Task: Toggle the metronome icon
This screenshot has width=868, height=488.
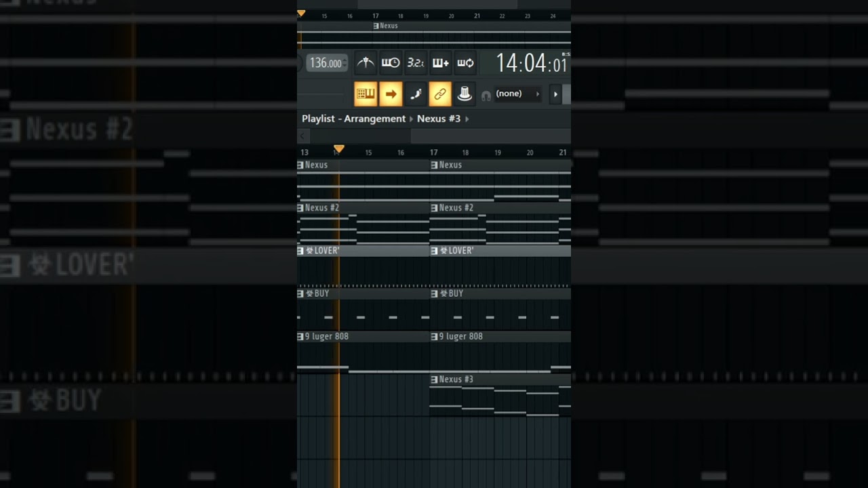Action: coord(366,63)
